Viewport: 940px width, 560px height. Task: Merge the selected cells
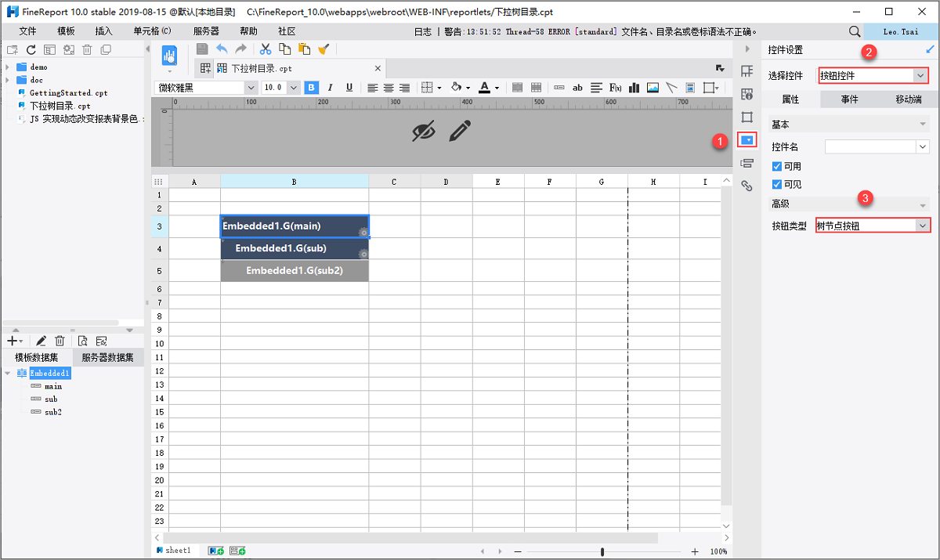[518, 88]
